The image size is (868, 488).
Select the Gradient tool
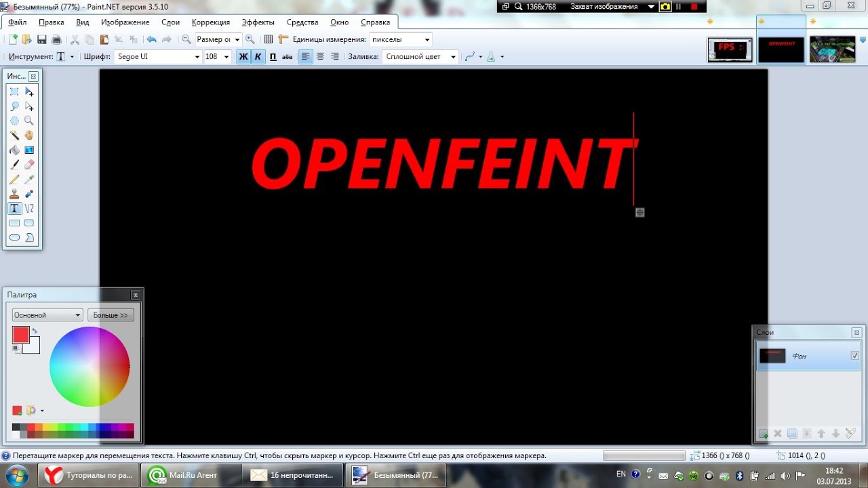[29, 150]
